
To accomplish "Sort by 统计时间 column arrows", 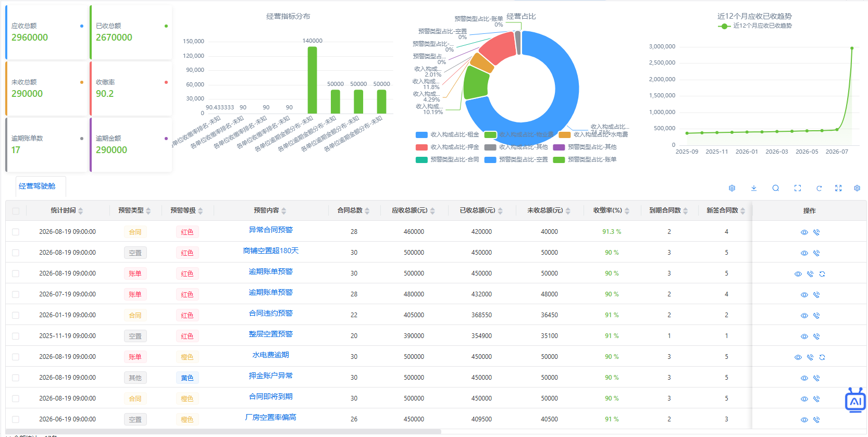I will pos(80,211).
